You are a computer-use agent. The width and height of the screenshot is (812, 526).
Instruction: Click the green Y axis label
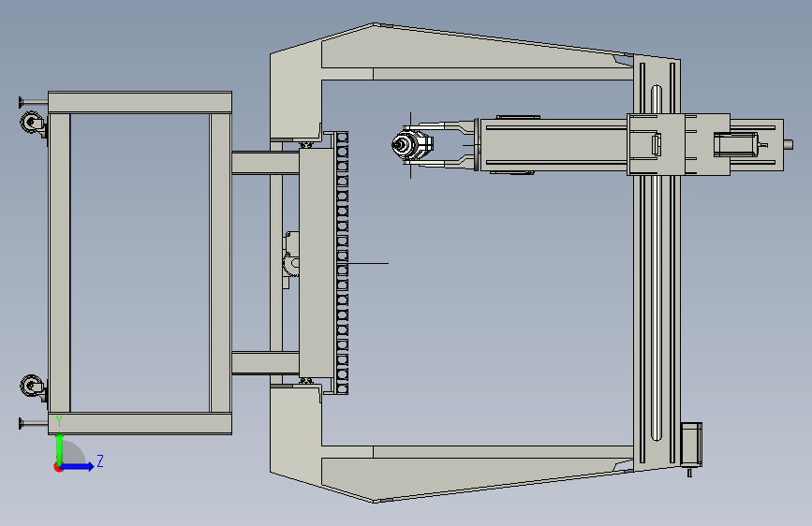coord(59,421)
